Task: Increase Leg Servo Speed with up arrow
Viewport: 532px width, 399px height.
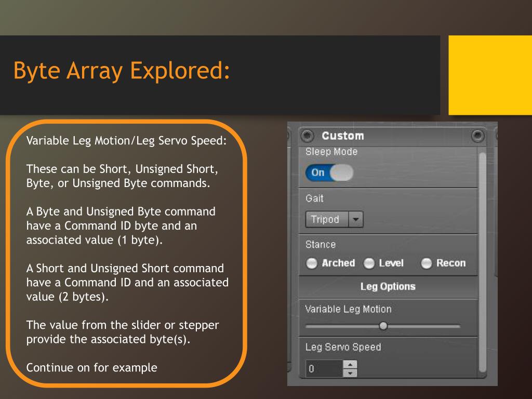Action: [350, 364]
